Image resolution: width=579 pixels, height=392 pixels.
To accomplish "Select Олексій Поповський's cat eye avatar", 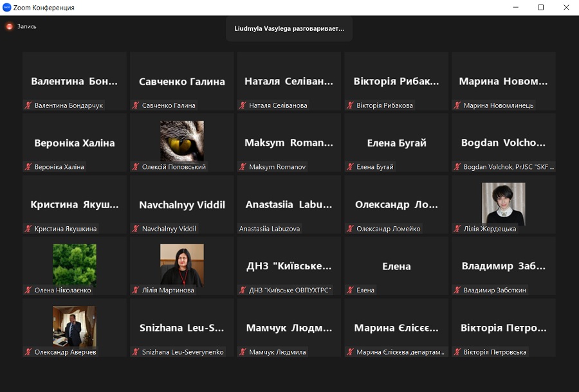I will (181, 141).
